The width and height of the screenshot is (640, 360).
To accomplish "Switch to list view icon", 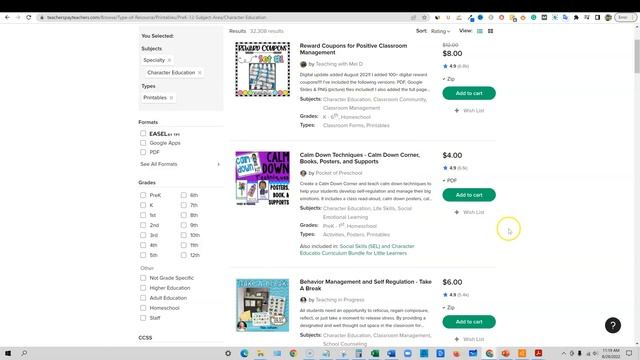I will tap(480, 31).
